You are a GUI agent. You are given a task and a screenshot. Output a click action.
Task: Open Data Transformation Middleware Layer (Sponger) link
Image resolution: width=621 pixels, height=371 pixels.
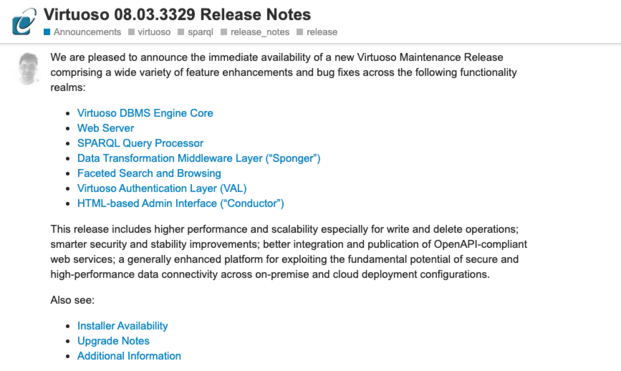pos(199,158)
